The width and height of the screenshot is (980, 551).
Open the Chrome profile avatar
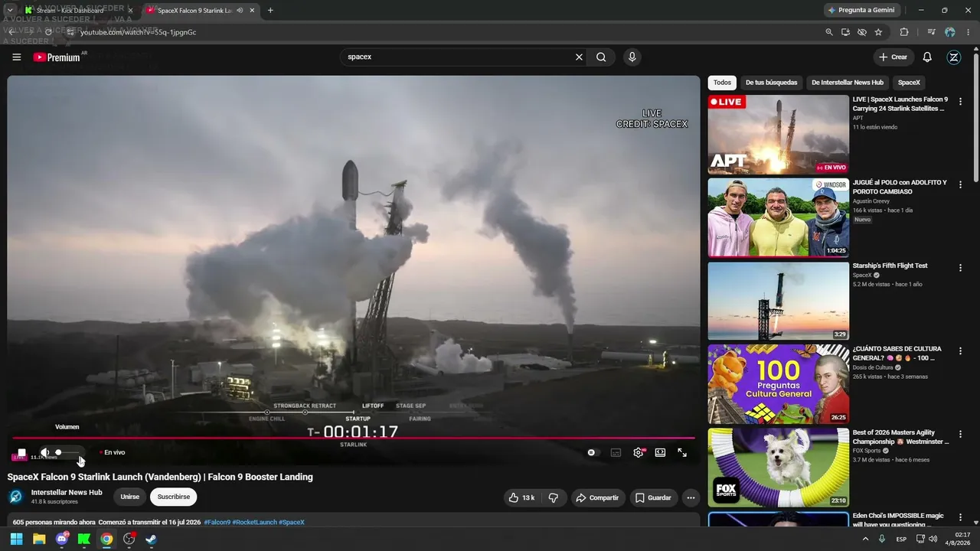click(950, 32)
